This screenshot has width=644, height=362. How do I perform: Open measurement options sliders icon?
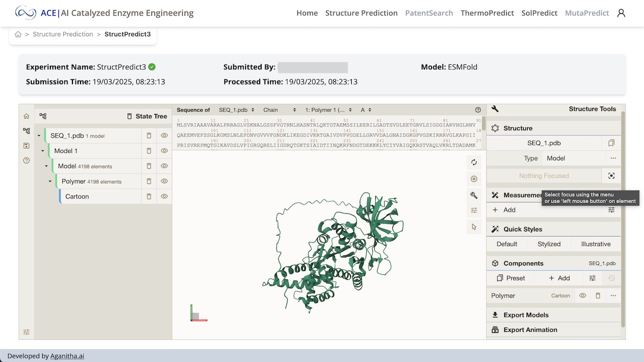point(611,210)
